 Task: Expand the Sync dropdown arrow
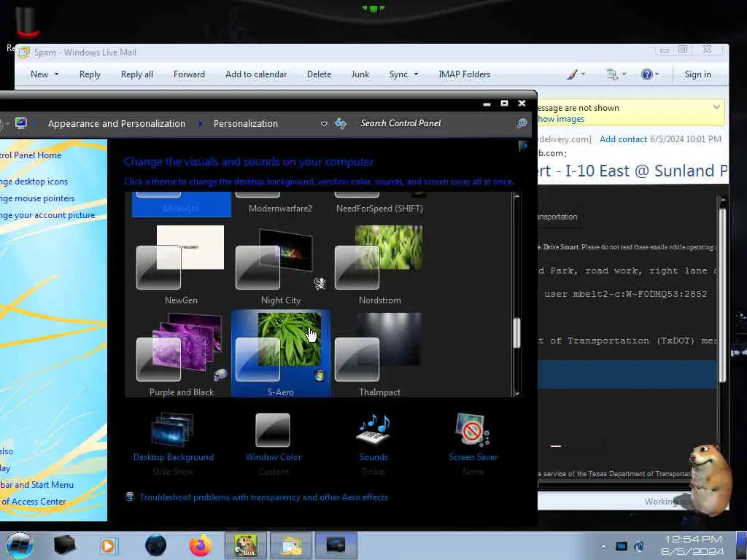pyautogui.click(x=416, y=74)
